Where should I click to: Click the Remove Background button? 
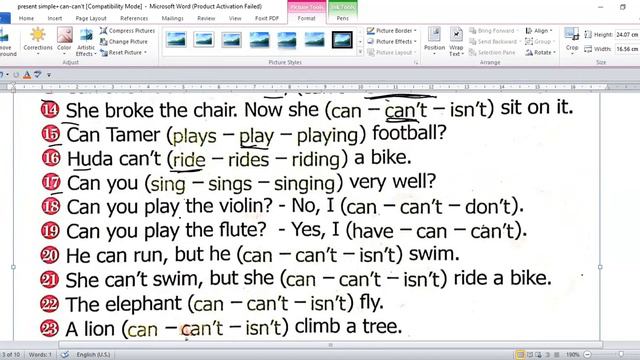pyautogui.click(x=8, y=41)
